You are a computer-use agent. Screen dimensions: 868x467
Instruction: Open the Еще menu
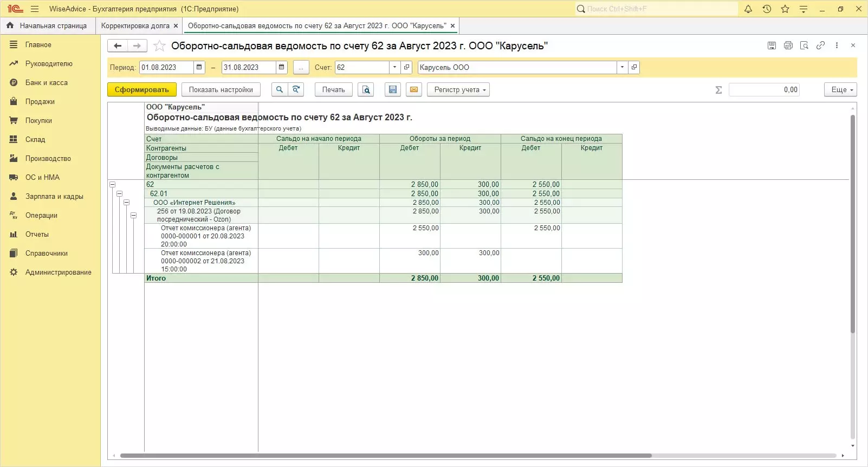click(x=840, y=90)
